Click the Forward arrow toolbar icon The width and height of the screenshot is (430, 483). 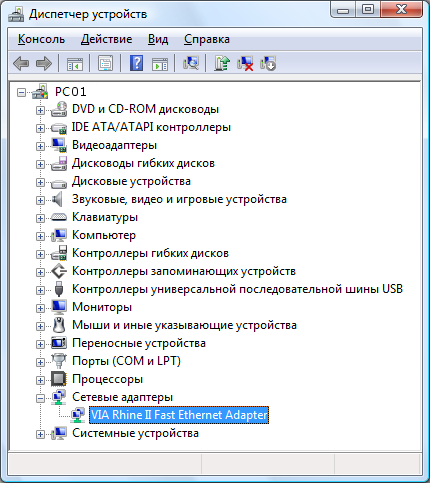tap(44, 63)
